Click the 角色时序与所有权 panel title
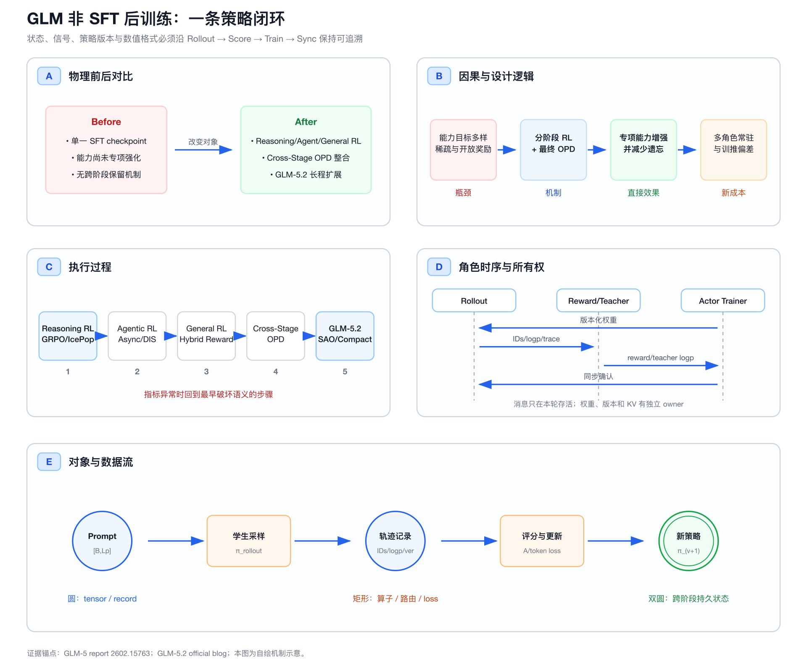The width and height of the screenshot is (807, 672). (501, 267)
